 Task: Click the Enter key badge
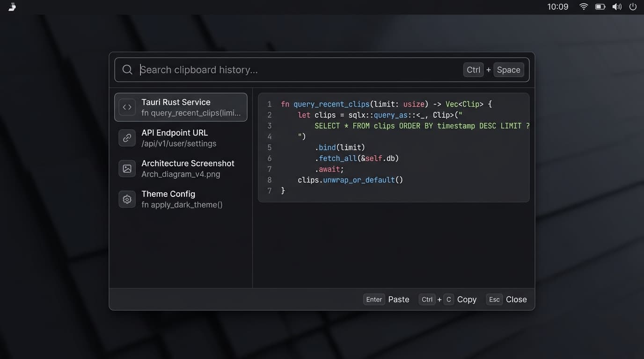click(374, 299)
